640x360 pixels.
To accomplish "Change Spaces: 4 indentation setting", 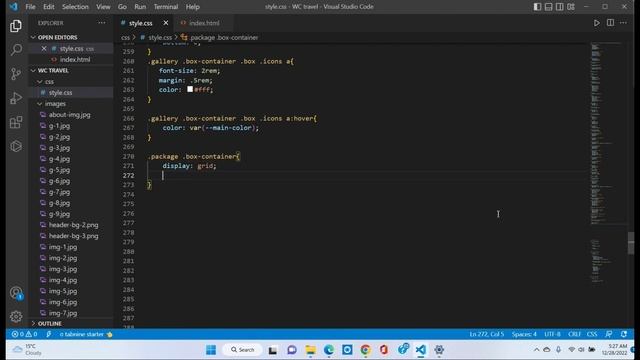I will (x=524, y=334).
